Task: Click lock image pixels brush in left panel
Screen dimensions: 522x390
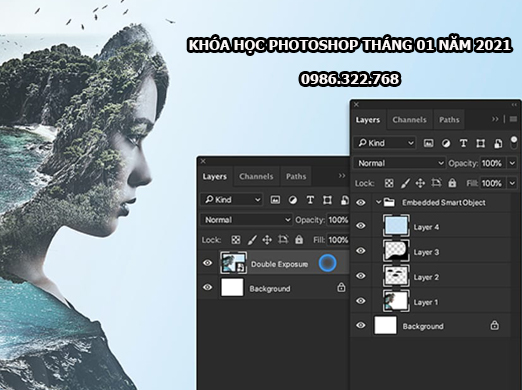Action: pos(252,240)
